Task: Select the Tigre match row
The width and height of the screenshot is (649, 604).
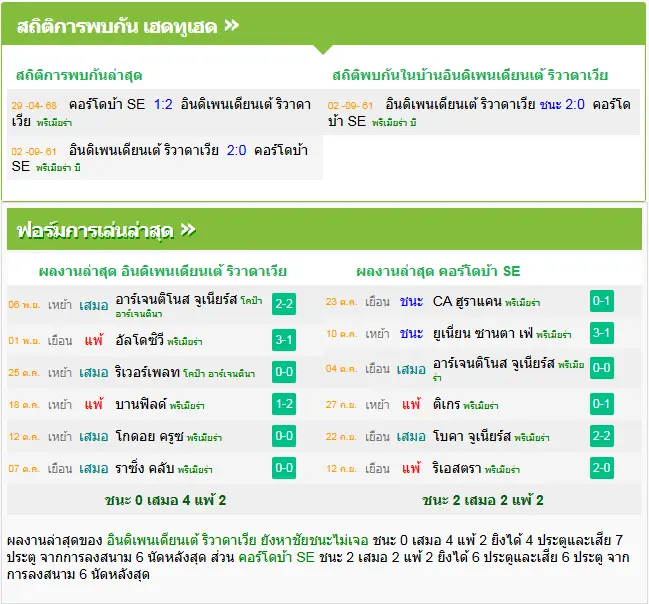Action: pyautogui.click(x=483, y=404)
